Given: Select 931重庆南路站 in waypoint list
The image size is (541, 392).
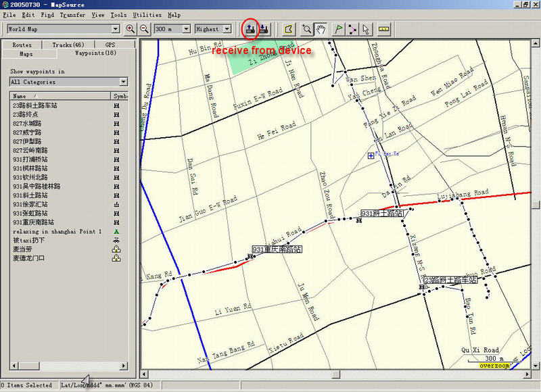Looking at the screenshot, I should [x=33, y=222].
